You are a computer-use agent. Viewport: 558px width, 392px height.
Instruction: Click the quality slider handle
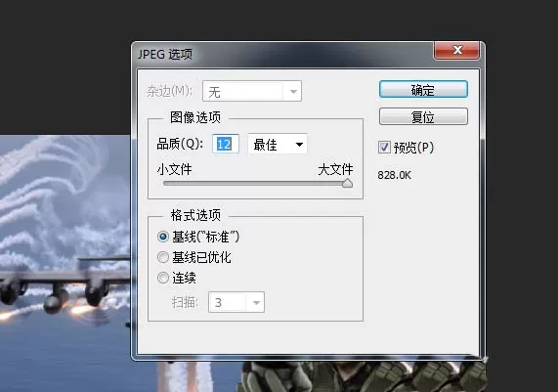point(347,184)
